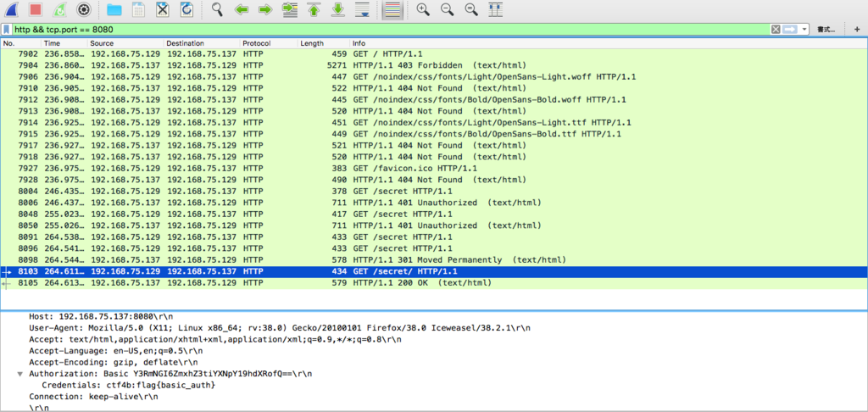Select packet 8091 GET /secret
This screenshot has width=868, height=412.
(433, 237)
